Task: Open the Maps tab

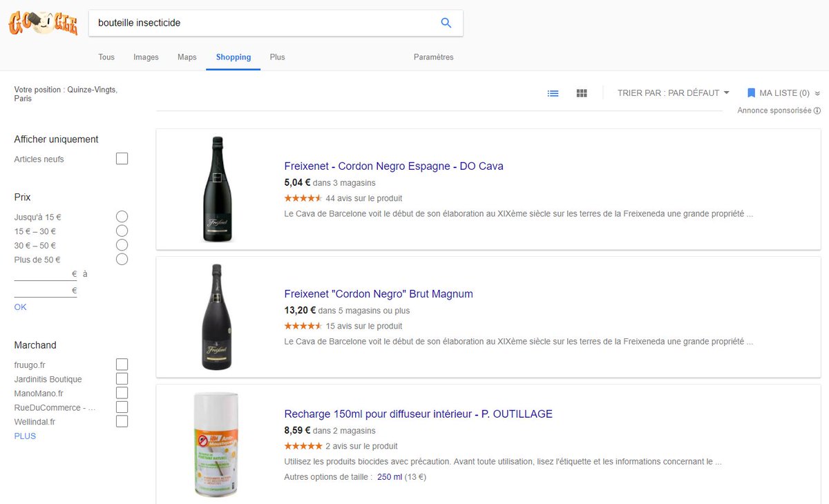Action: click(x=187, y=57)
